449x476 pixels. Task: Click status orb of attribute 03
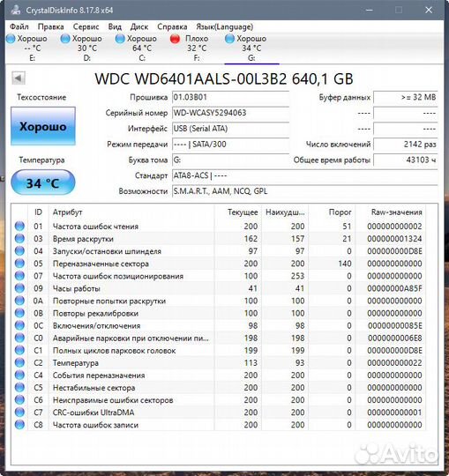19,239
